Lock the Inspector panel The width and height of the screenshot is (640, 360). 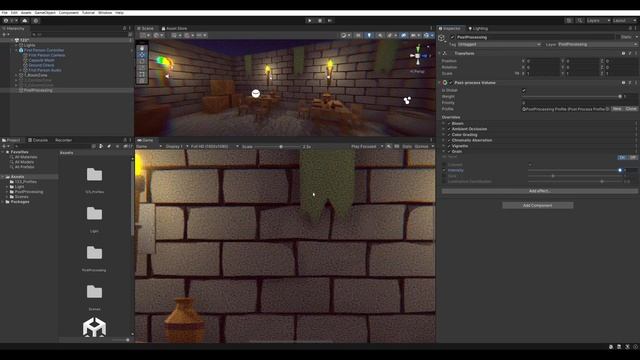click(630, 29)
